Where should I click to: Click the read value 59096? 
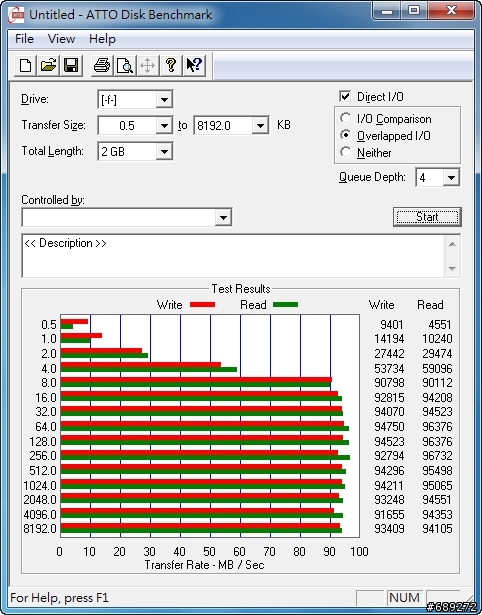tap(437, 369)
